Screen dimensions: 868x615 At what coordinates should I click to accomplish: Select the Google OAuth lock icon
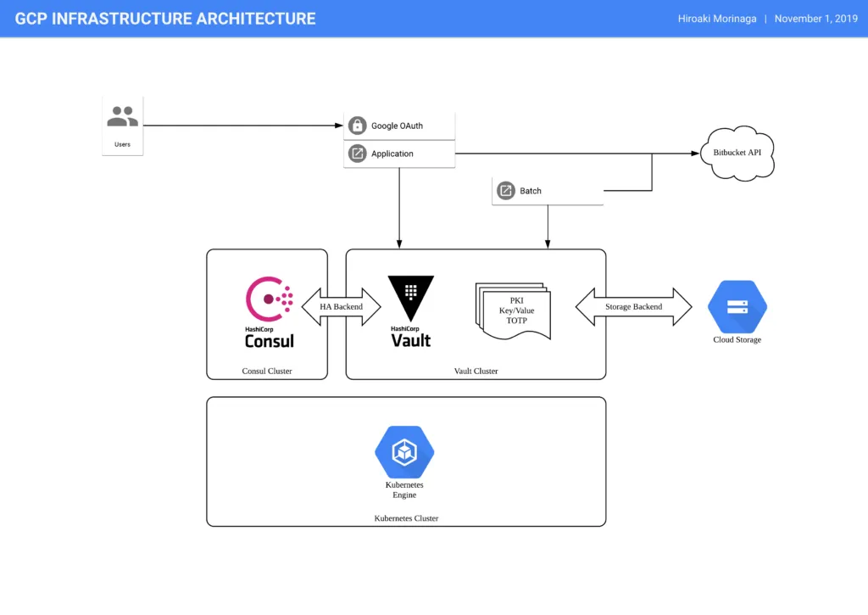tap(357, 126)
